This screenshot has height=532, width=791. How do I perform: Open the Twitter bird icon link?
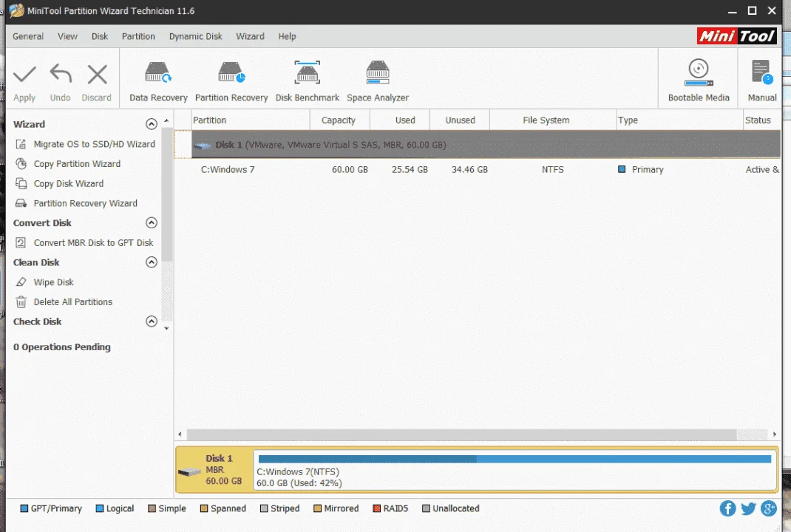[748, 508]
